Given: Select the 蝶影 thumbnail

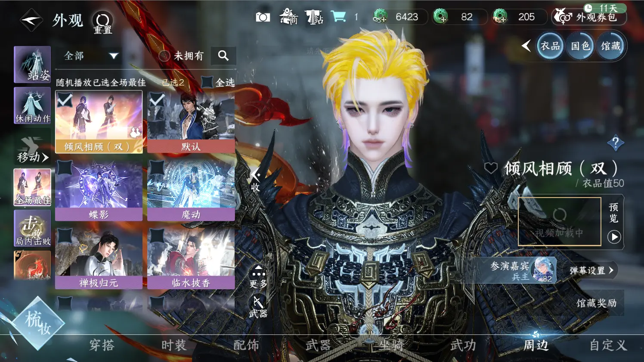Looking at the screenshot, I should (x=99, y=190).
